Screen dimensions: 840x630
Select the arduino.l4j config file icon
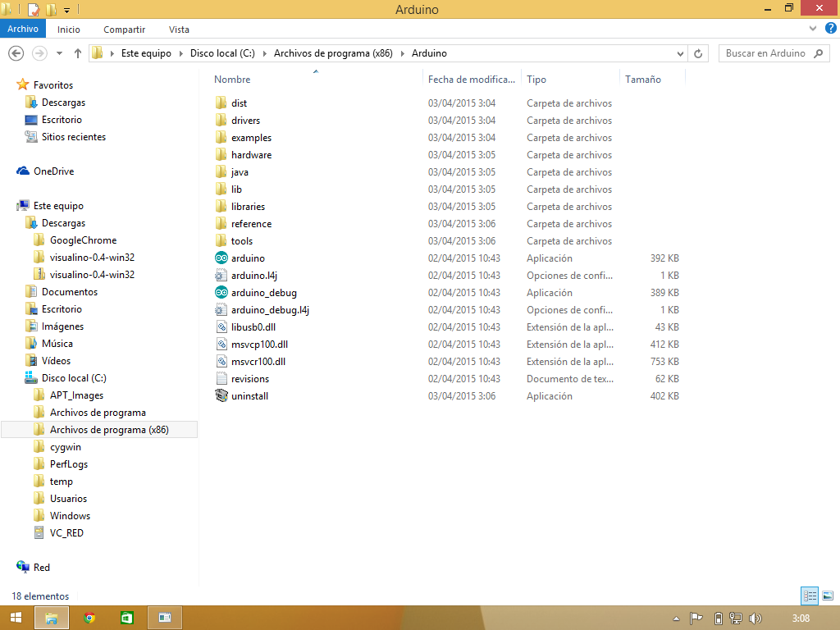tap(221, 276)
